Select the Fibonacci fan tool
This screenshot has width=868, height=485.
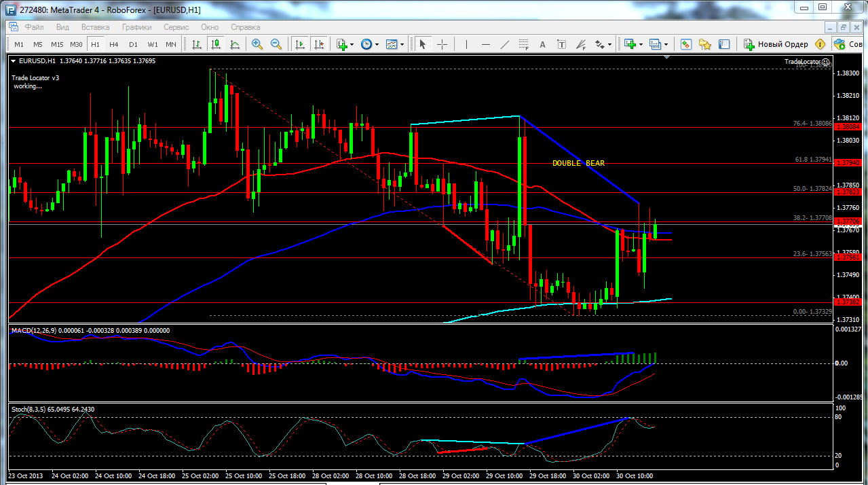tap(580, 44)
